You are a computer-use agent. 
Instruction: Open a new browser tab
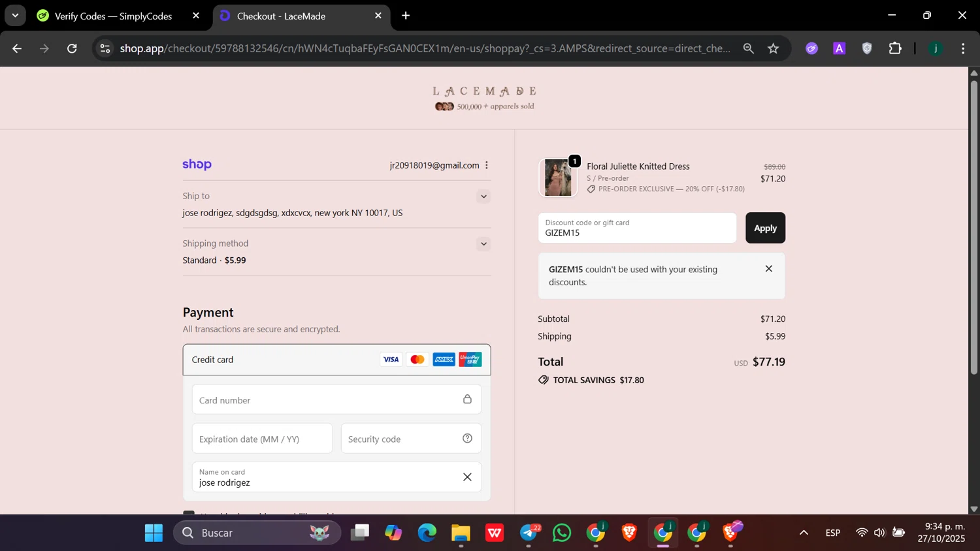(x=406, y=16)
